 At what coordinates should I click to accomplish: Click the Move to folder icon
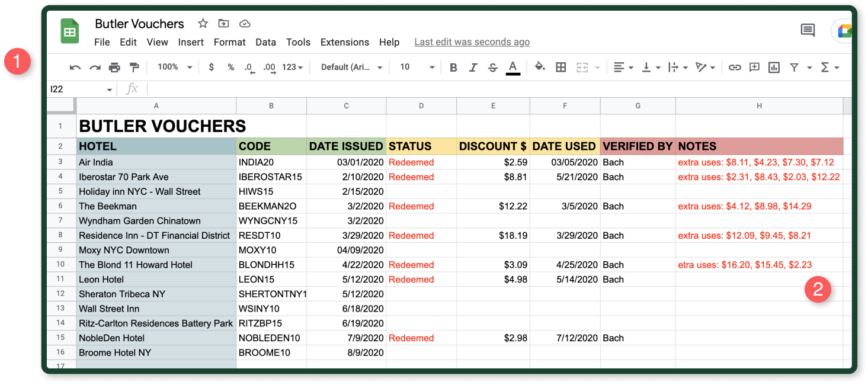223,24
